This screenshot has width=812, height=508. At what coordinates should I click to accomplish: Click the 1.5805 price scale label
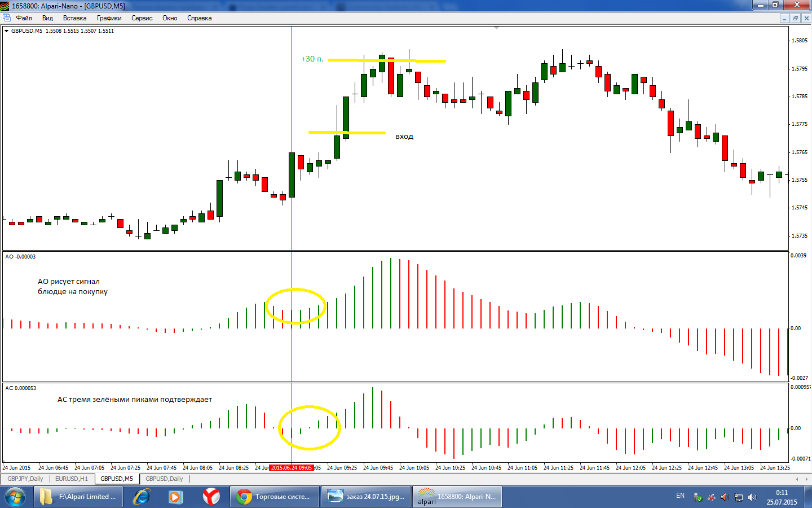point(800,41)
